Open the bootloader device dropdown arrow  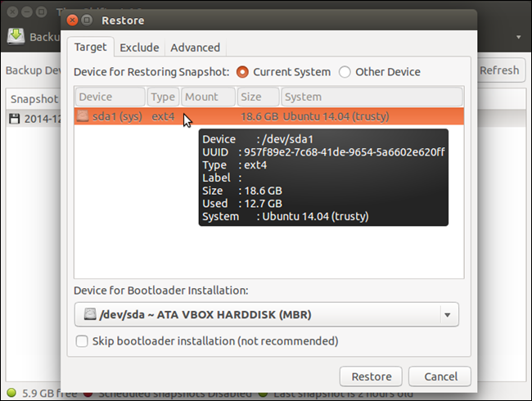click(x=447, y=315)
